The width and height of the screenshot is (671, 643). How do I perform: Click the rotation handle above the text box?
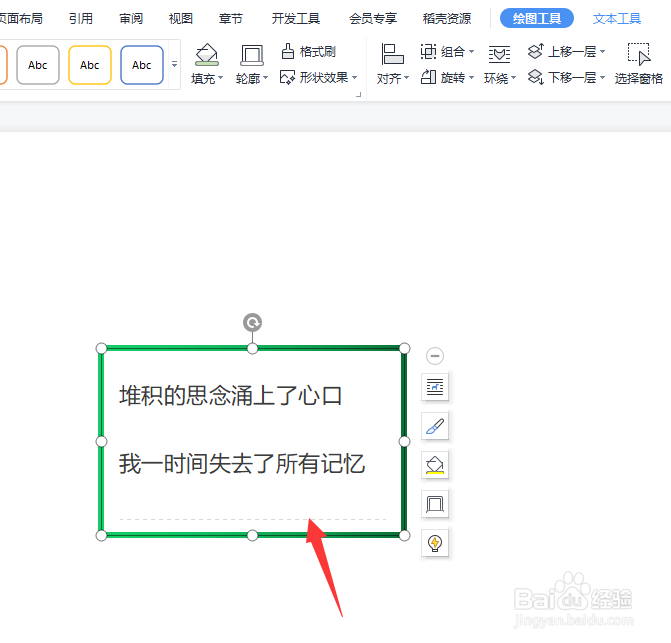252,323
